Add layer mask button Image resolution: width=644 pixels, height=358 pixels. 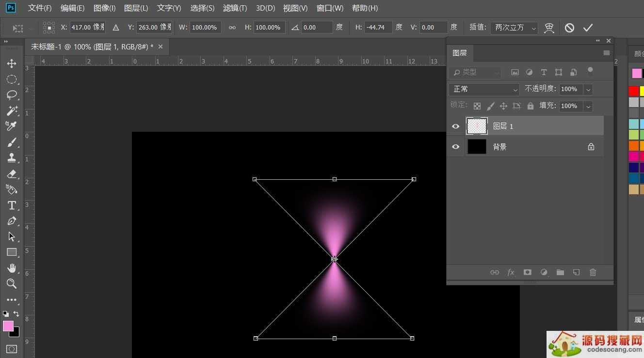tap(527, 272)
